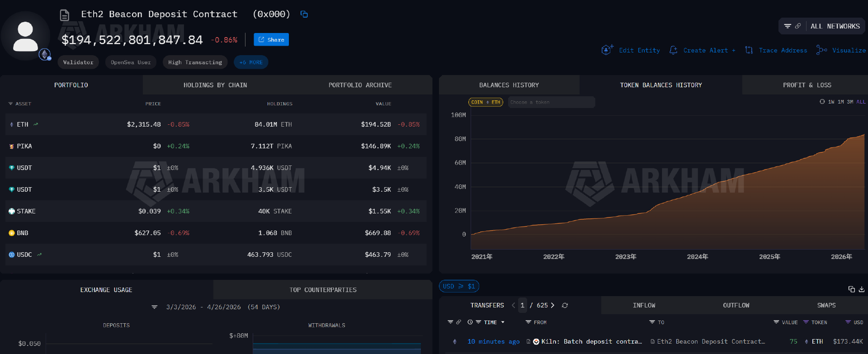868x354 pixels.
Task: Click the Visualize graph icon
Action: [821, 50]
